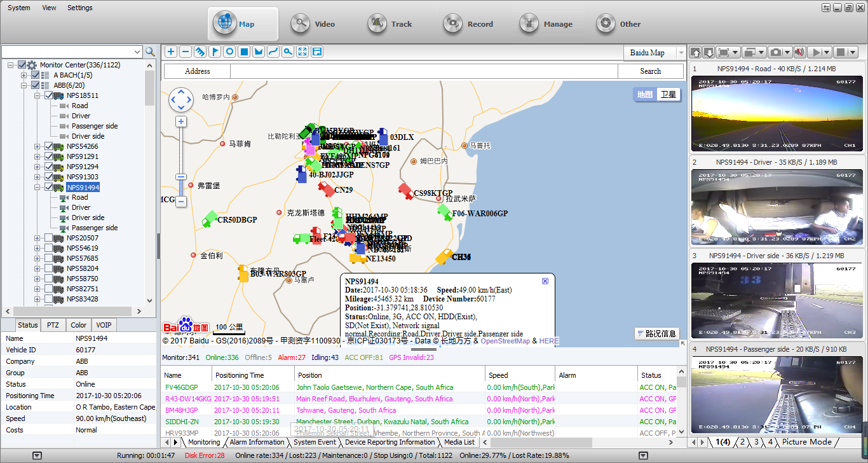Click the video full screen frame icon
The width and height of the screenshot is (868, 463).
723,52
